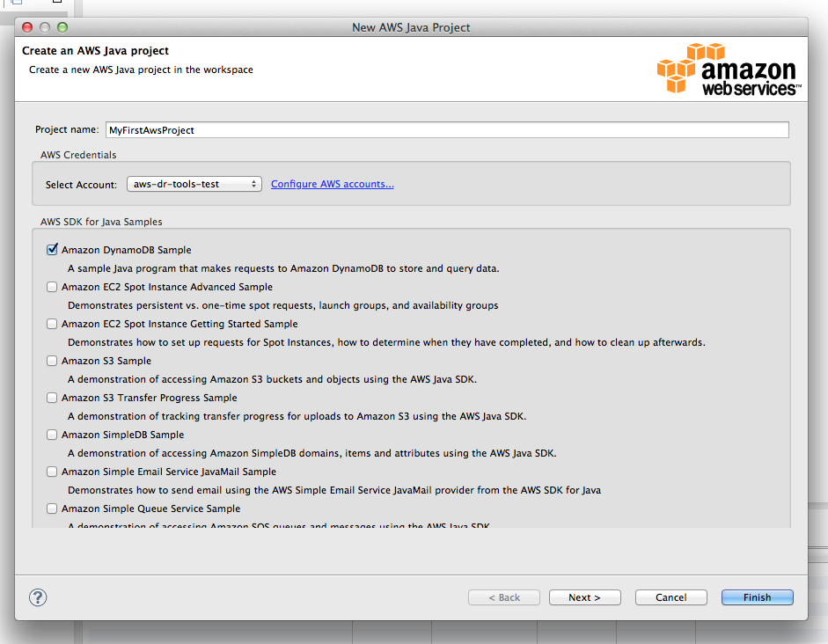This screenshot has width=828, height=644.
Task: Click 'Create a new AWS Java project in the workspace'
Action: [x=141, y=70]
